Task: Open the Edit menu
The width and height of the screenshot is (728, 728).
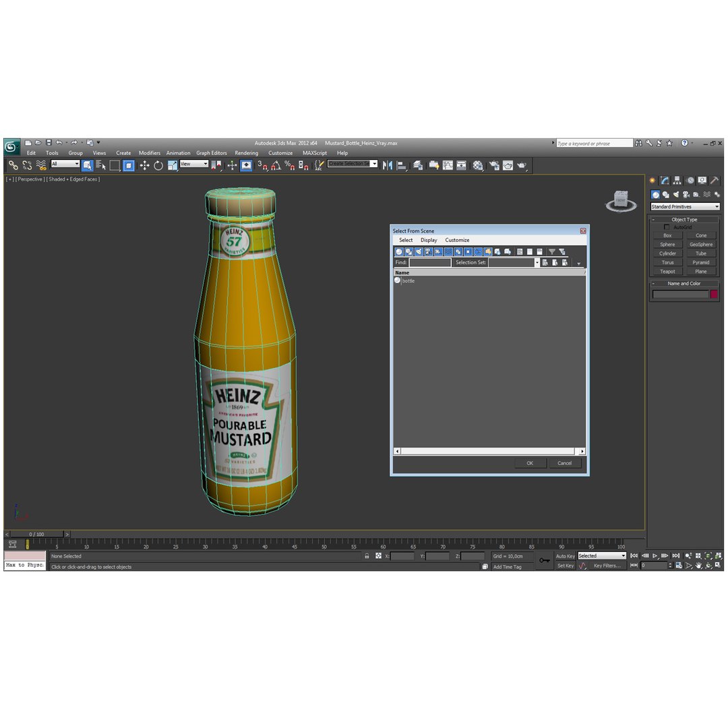Action: (31, 153)
